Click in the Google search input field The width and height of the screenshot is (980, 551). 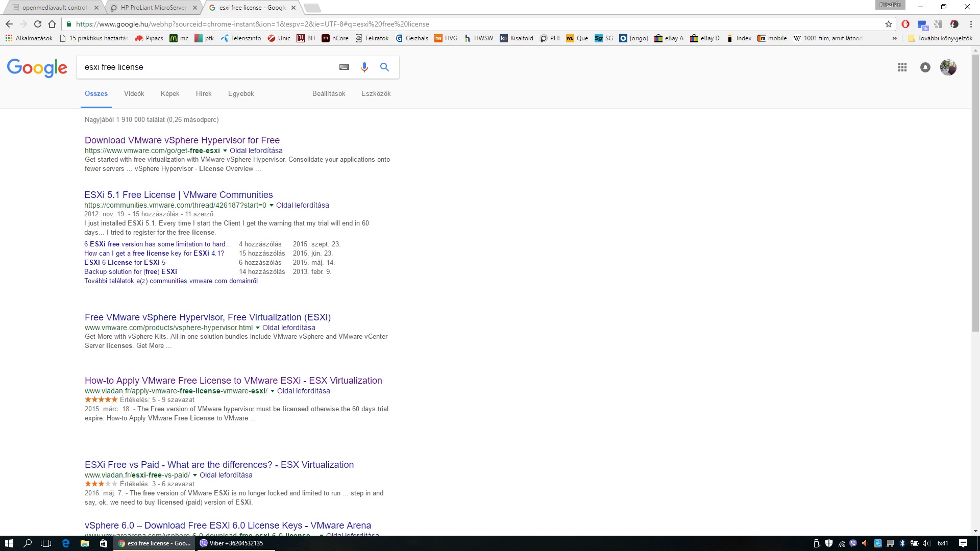(x=207, y=67)
